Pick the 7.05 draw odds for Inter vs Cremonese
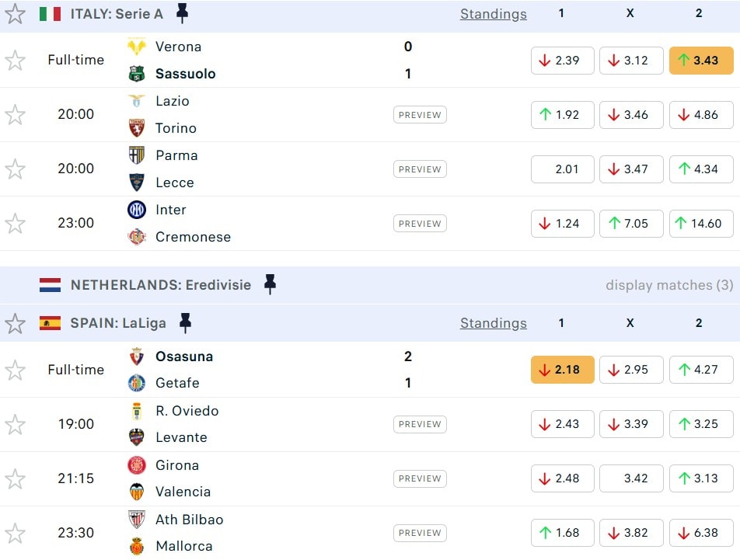The image size is (740, 560). click(631, 224)
